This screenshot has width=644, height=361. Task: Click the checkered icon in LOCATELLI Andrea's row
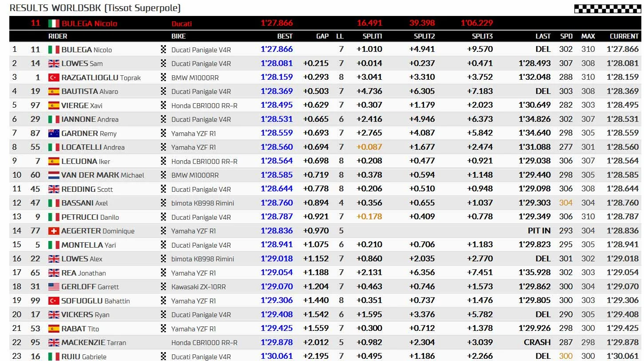pos(163,147)
